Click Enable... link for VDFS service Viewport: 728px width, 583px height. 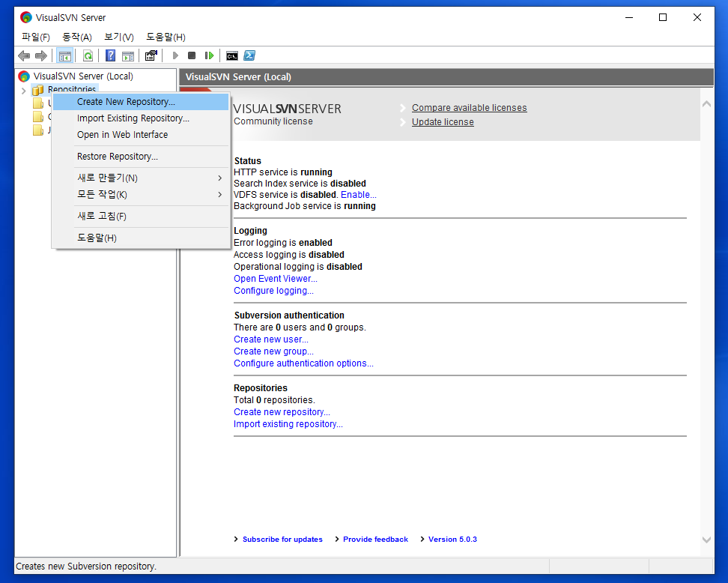pyautogui.click(x=359, y=195)
